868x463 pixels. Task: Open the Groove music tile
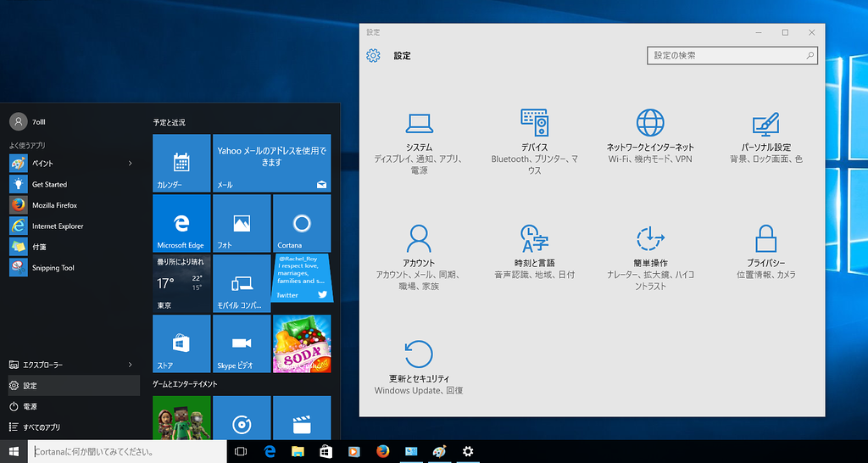click(x=242, y=417)
